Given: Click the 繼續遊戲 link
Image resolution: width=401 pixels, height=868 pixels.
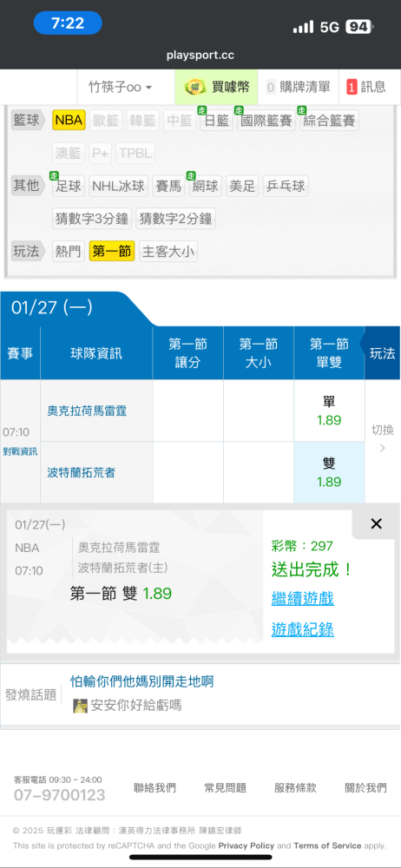Looking at the screenshot, I should point(302,598).
